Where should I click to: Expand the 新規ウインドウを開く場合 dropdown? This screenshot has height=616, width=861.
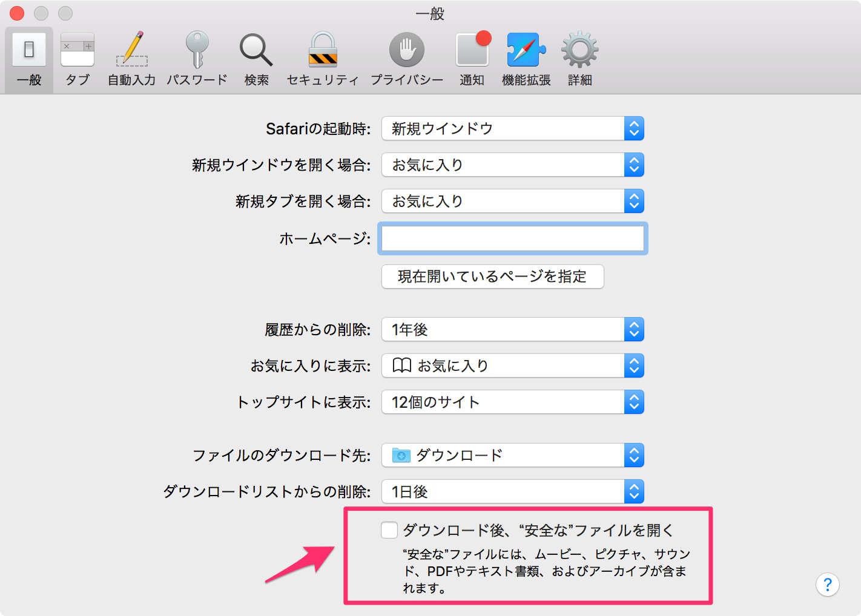click(513, 165)
